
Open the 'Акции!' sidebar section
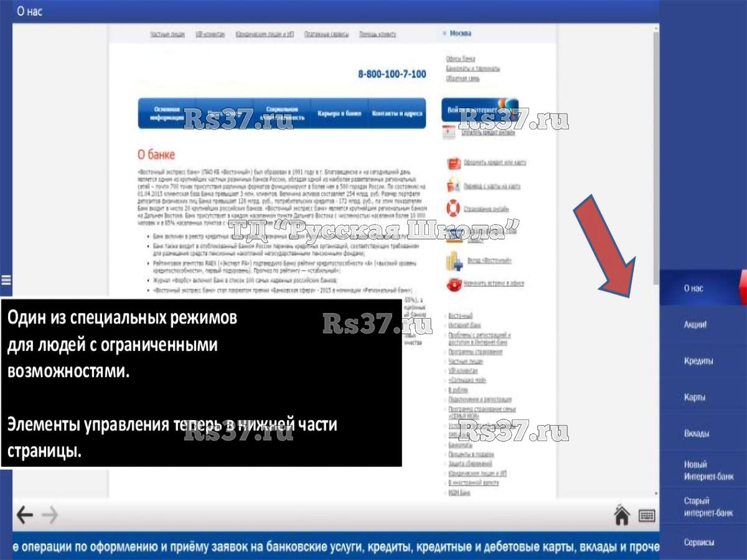pos(703,325)
